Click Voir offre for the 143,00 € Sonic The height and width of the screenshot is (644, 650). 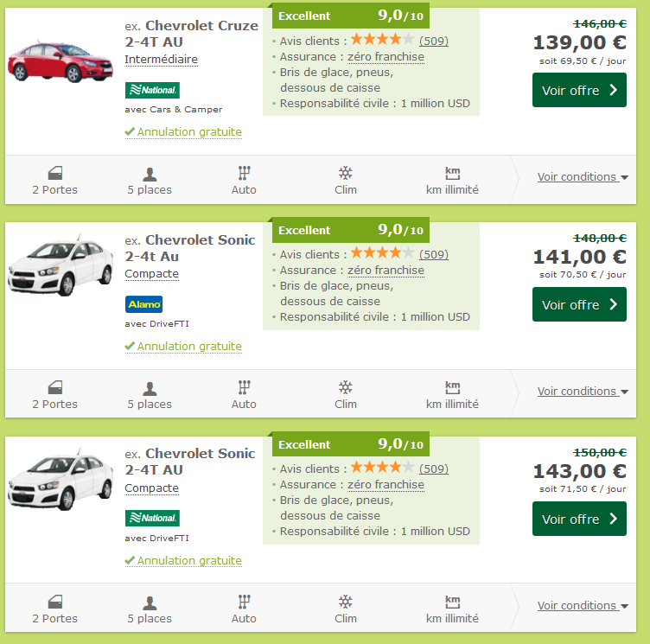pyautogui.click(x=579, y=520)
